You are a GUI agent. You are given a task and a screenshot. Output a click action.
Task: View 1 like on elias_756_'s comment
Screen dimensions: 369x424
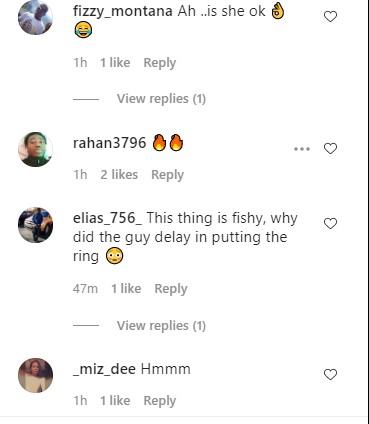click(126, 288)
